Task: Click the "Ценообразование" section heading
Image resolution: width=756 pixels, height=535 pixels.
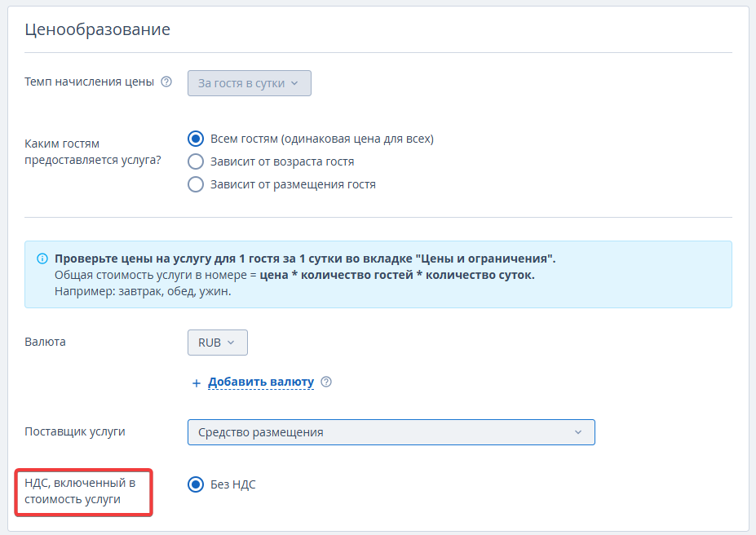Action: [97, 30]
